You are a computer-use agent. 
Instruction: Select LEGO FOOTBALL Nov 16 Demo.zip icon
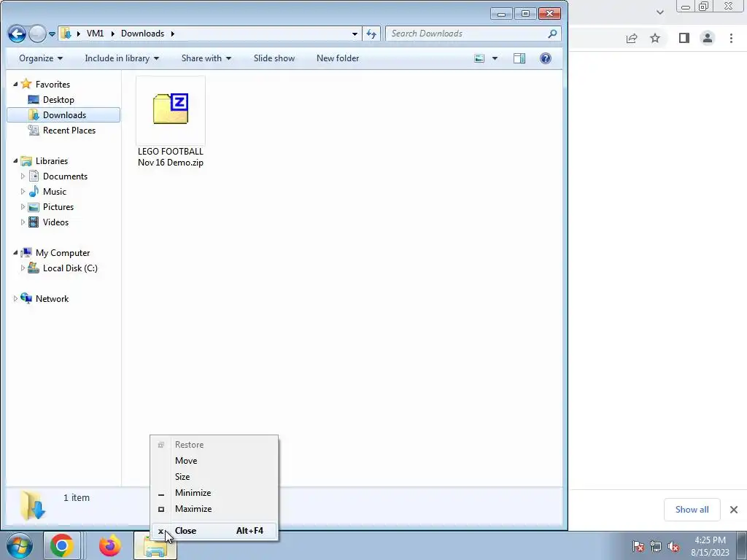tap(171, 109)
